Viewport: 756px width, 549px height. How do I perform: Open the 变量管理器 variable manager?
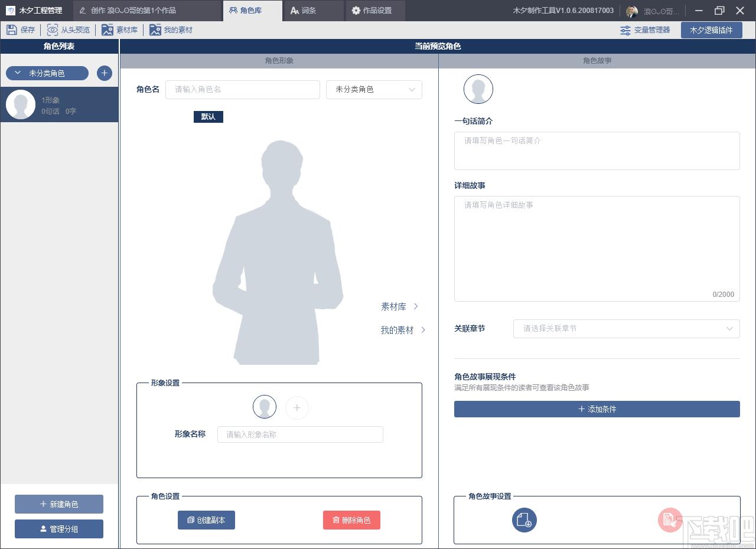645,30
